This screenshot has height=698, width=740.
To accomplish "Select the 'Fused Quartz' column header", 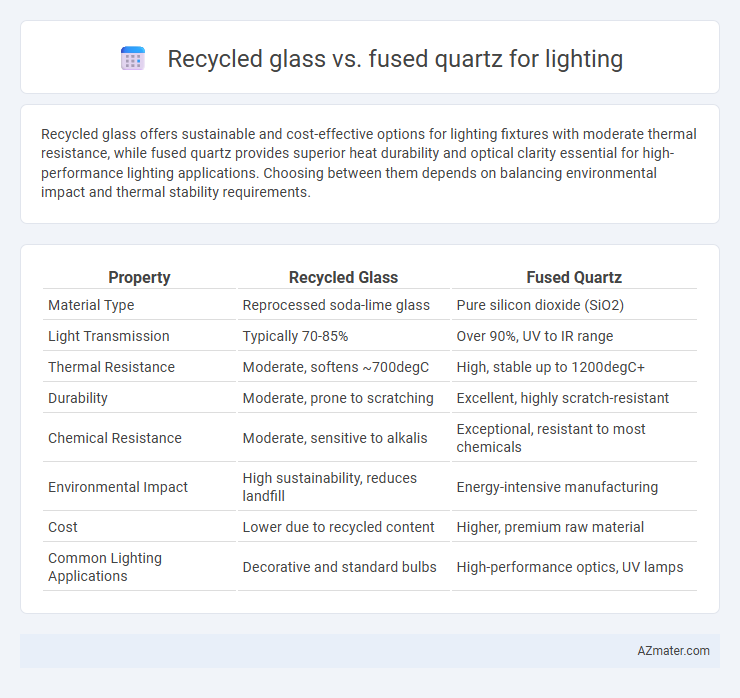I will pyautogui.click(x=574, y=278).
